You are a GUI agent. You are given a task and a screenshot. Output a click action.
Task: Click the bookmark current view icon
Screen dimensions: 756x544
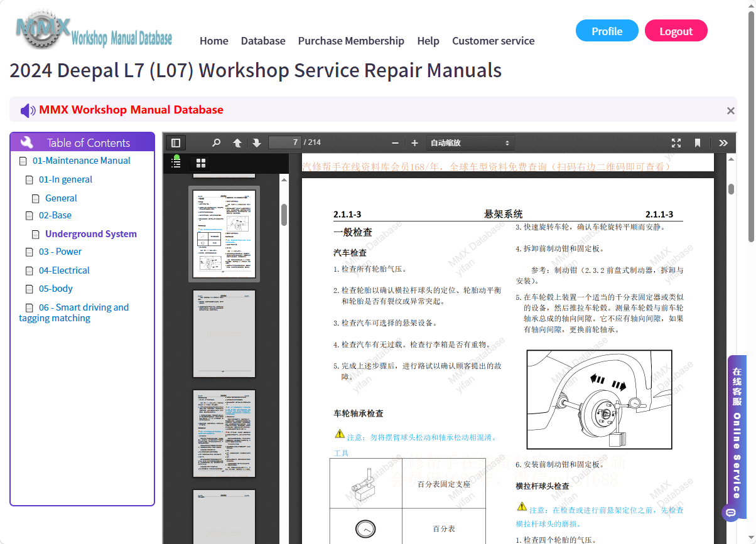click(698, 143)
